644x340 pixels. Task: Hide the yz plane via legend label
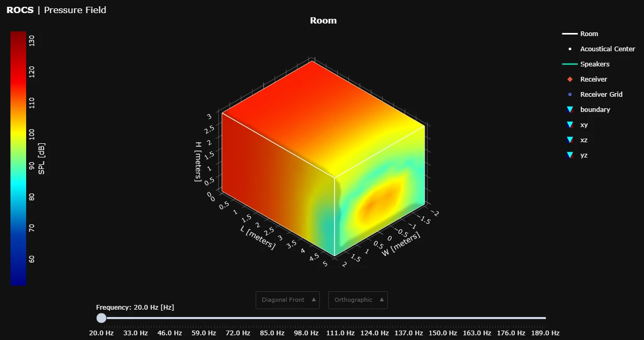point(584,155)
